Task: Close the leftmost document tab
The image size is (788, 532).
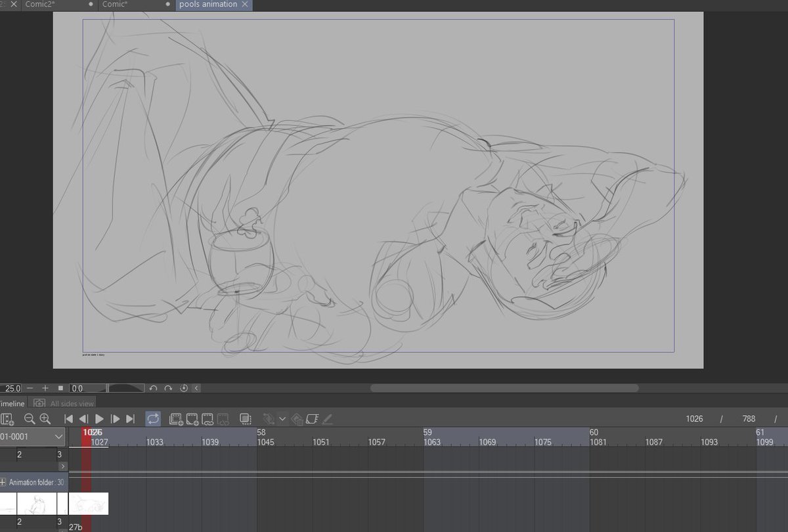Action: 14,5
